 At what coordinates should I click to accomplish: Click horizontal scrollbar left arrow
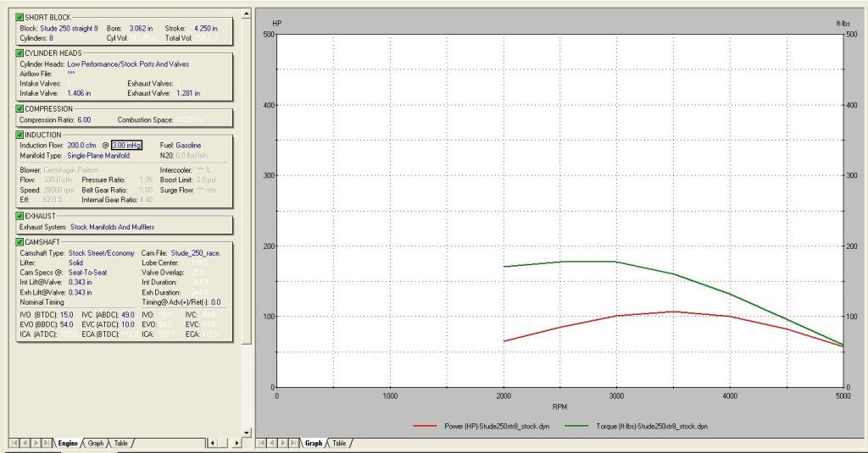[x=211, y=443]
